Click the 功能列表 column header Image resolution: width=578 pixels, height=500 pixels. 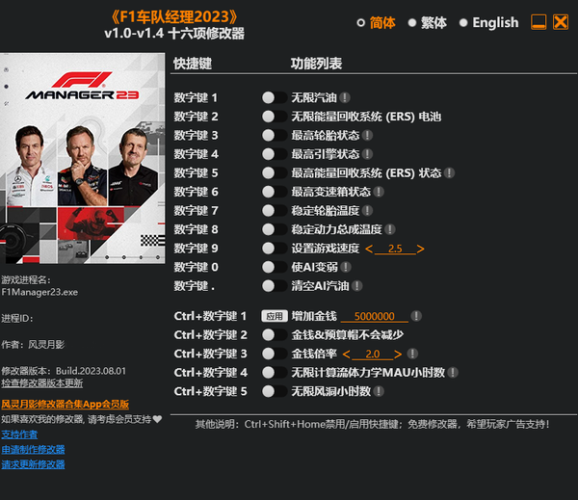click(316, 64)
